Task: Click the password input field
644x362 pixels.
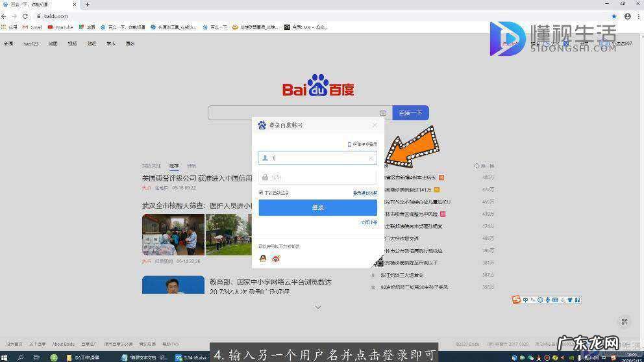Action: pos(317,177)
